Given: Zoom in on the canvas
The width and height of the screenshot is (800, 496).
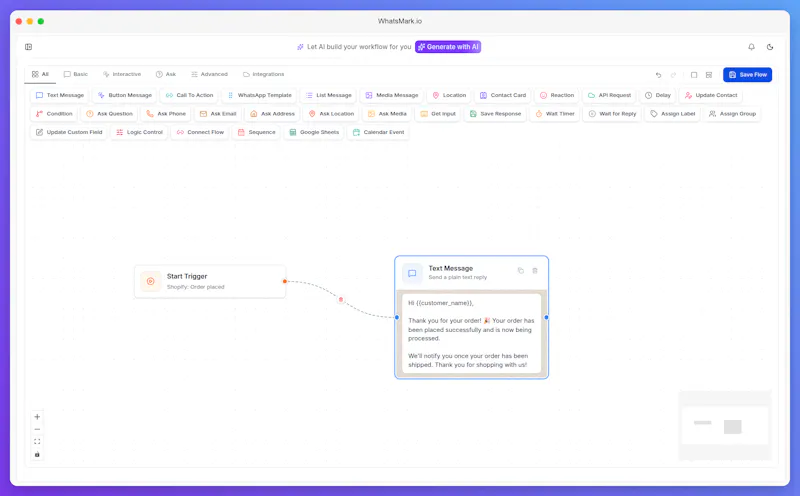Looking at the screenshot, I should tap(37, 417).
